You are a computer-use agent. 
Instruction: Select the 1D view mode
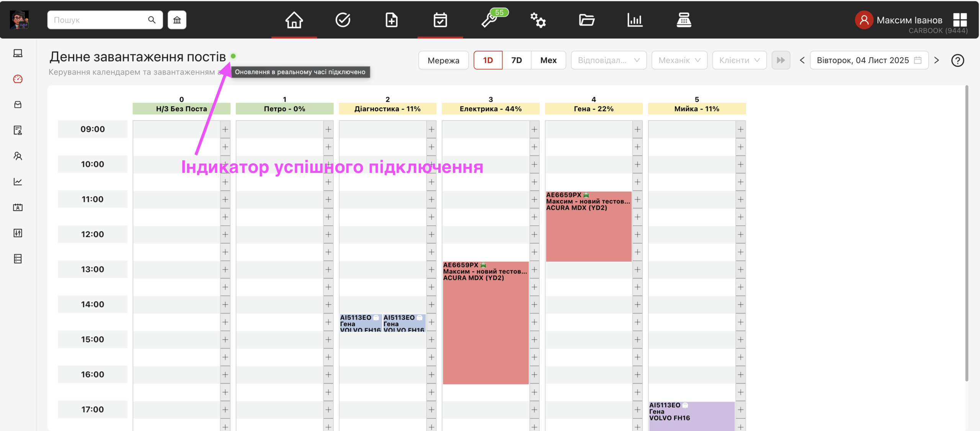(488, 60)
